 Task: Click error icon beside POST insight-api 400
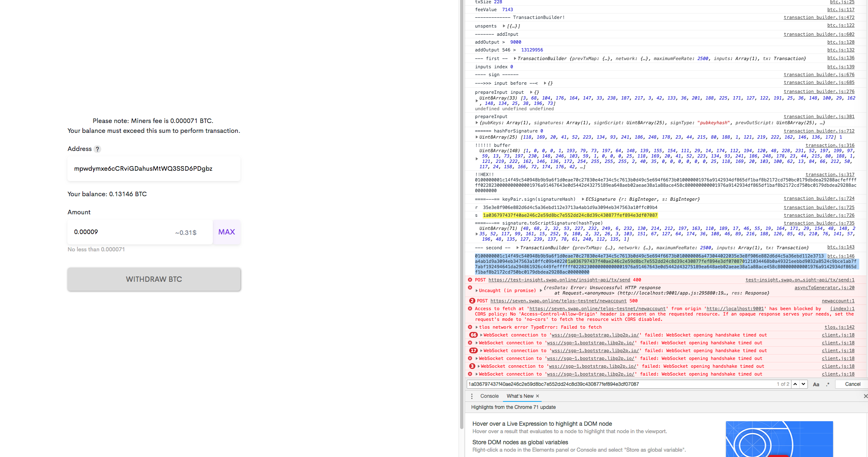(x=470, y=280)
